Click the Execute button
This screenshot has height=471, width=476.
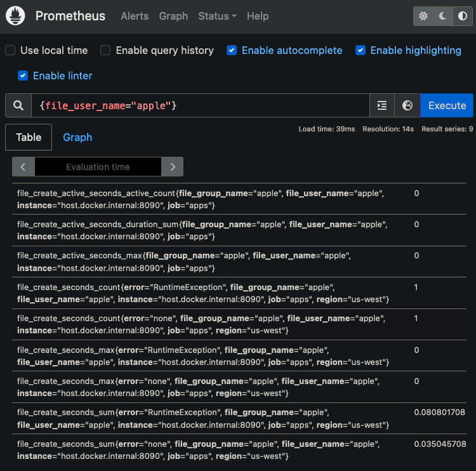[447, 105]
